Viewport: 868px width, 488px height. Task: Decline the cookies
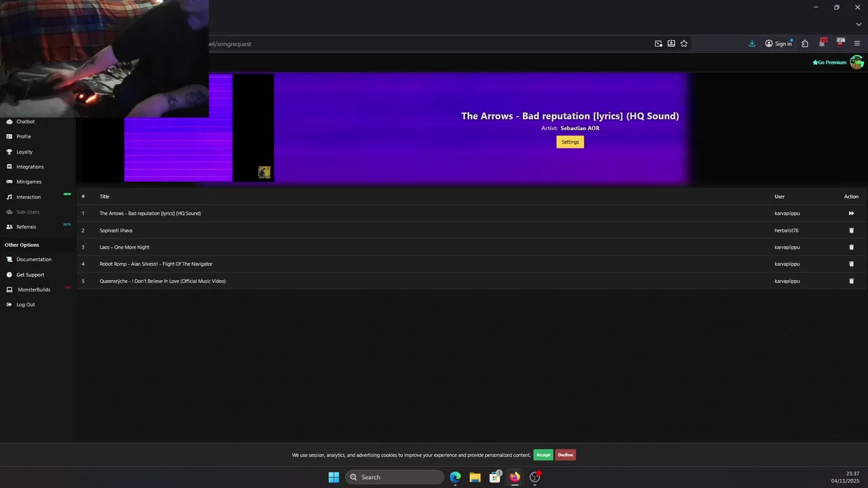tap(566, 455)
